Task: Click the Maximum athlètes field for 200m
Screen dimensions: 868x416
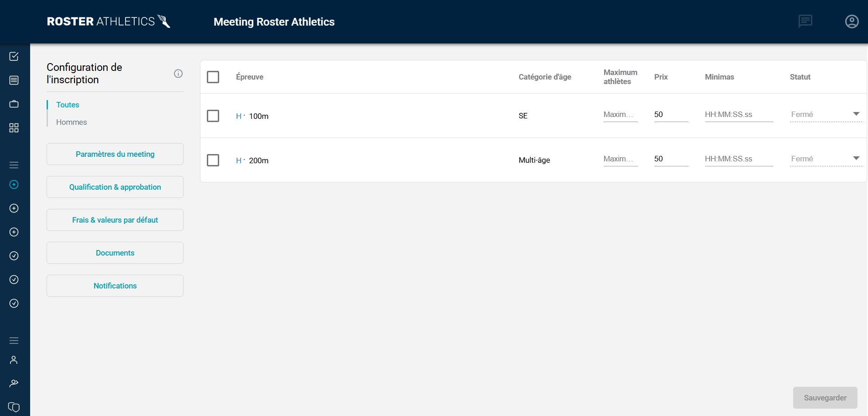Action: pyautogui.click(x=621, y=159)
